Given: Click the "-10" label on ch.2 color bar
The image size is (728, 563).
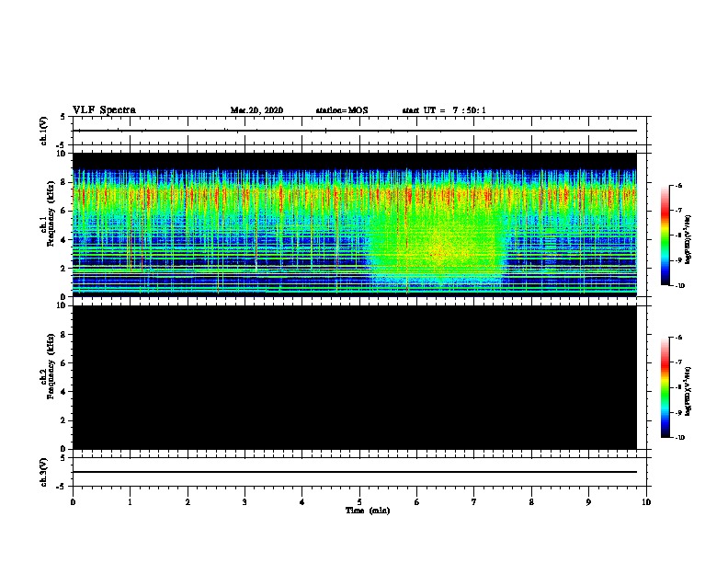Looking at the screenshot, I should (x=679, y=438).
